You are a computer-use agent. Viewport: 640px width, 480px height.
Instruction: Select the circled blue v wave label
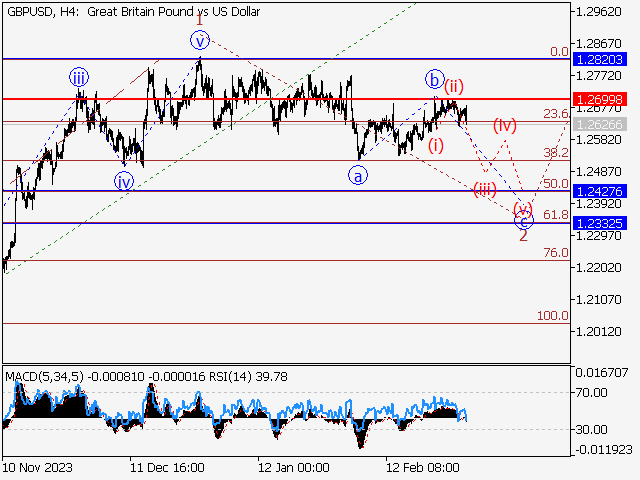tap(200, 40)
